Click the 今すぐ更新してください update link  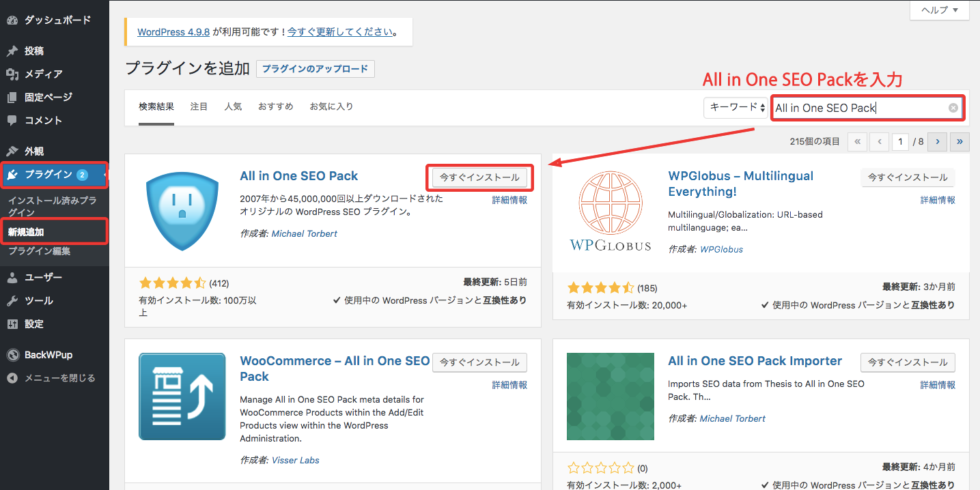[340, 32]
